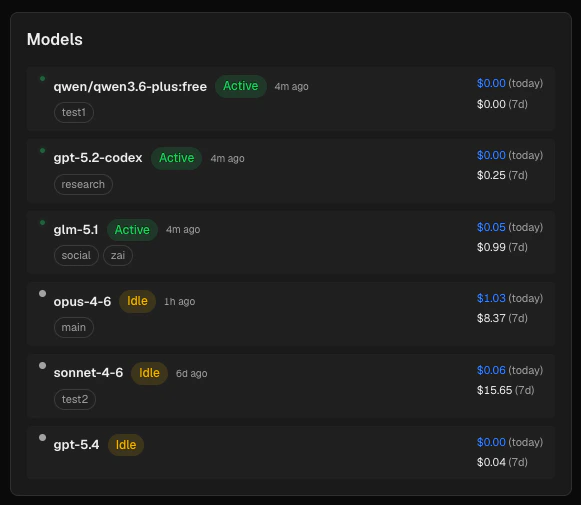Click the green status dot beside gpt-5.2-codex

42,150
